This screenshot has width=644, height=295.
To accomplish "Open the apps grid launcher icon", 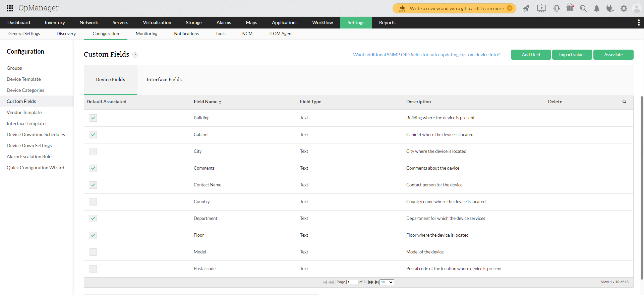I will (10, 8).
